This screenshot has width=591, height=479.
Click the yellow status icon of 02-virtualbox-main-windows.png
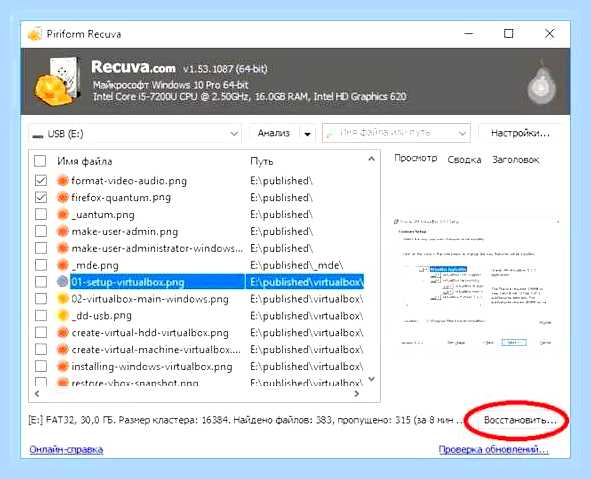63,299
